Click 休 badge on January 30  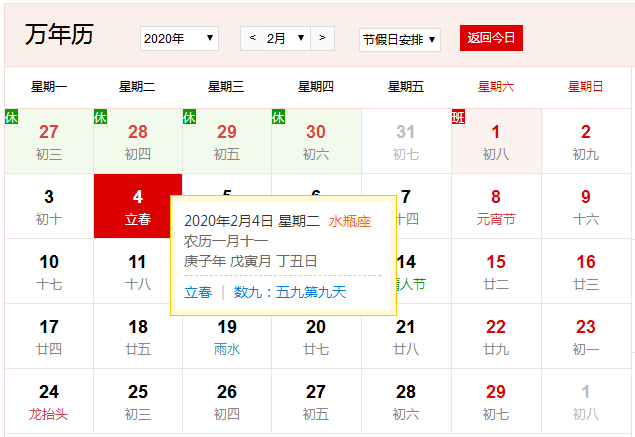pyautogui.click(x=279, y=117)
